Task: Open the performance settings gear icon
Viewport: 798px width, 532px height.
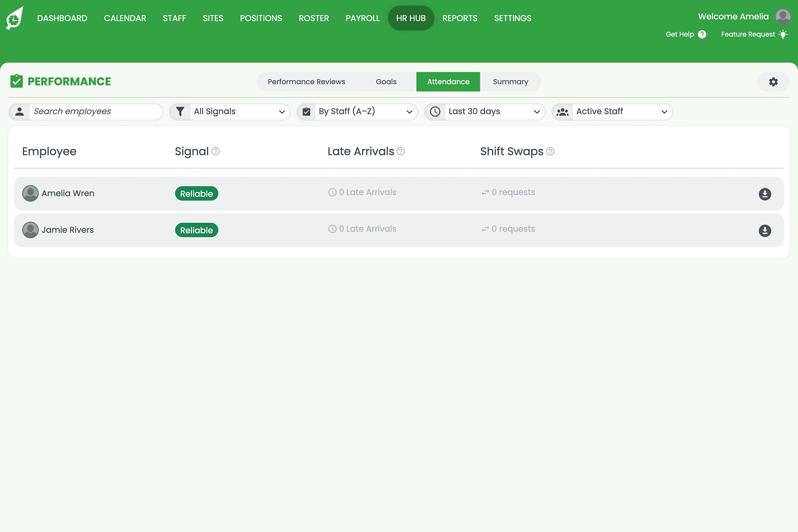Action: (773, 82)
